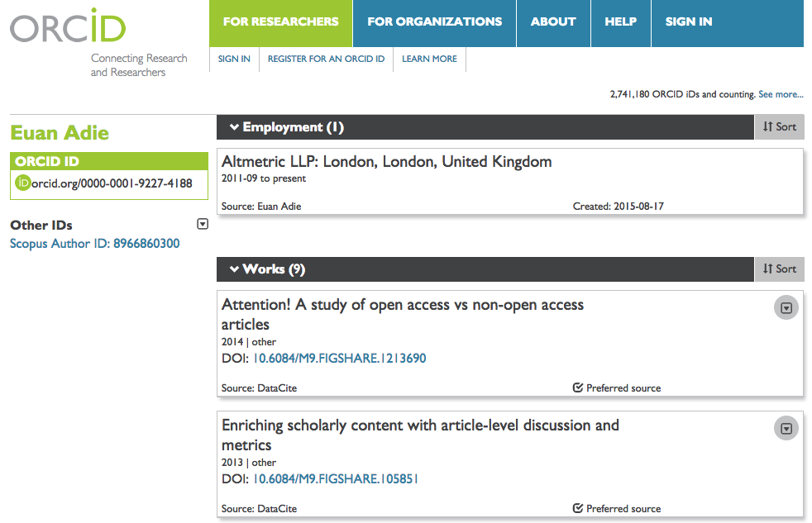Open Scopus Author ID 8966860300 link
This screenshot has width=812, height=523.
(95, 244)
